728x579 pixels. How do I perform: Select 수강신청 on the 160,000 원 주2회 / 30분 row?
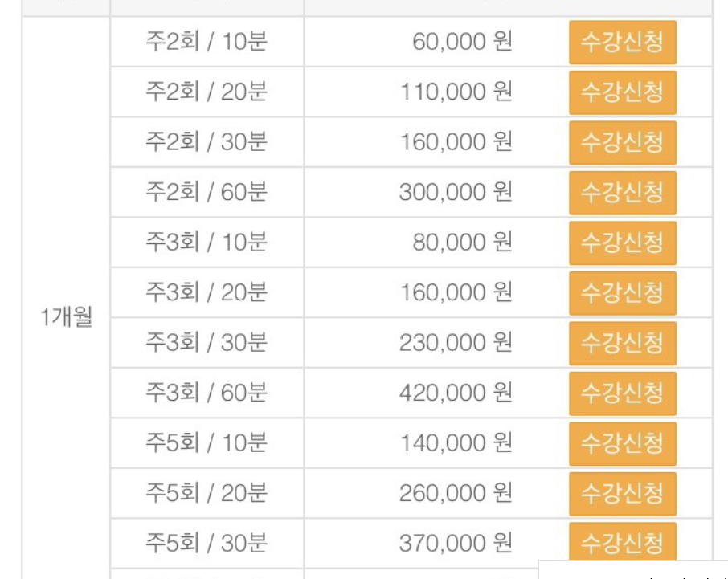click(x=623, y=142)
